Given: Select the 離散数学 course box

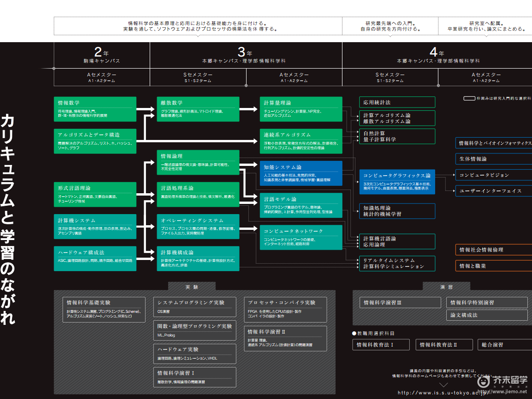Looking at the screenshot, I should point(198,109).
